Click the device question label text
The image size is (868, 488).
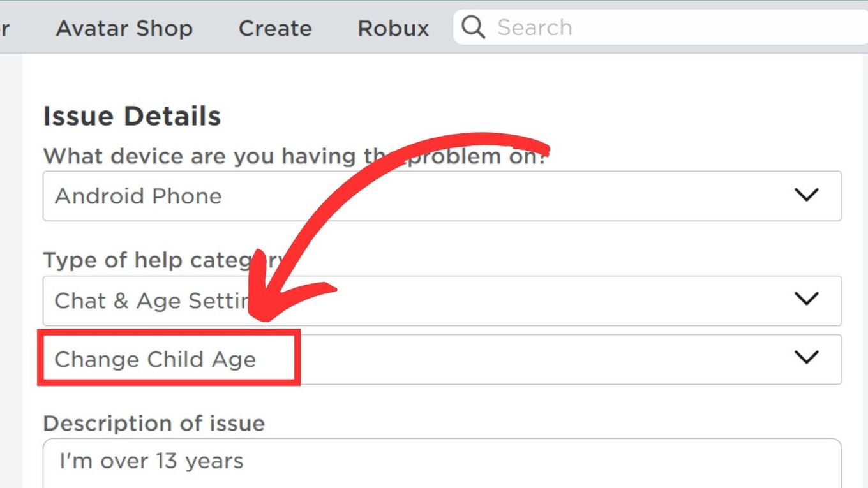[191, 156]
